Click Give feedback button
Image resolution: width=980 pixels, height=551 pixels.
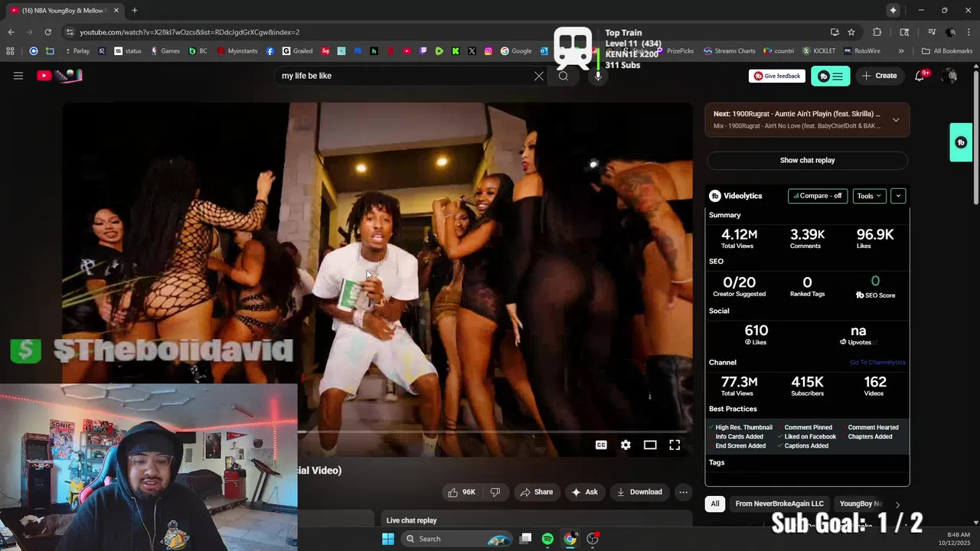(x=776, y=76)
